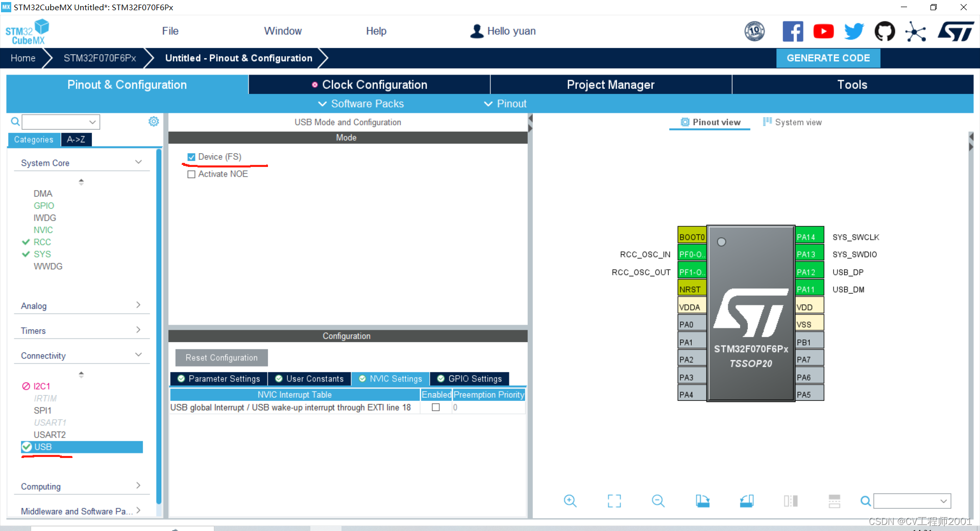Open the GitHub icon link
This screenshot has height=531, width=980.
click(885, 31)
